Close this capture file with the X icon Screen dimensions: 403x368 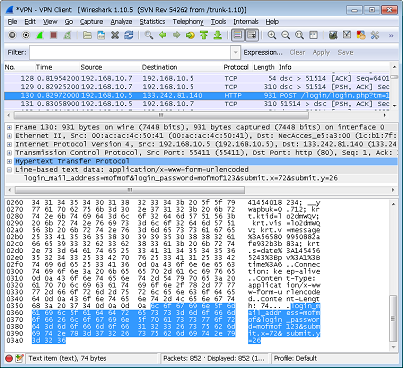coord(115,35)
